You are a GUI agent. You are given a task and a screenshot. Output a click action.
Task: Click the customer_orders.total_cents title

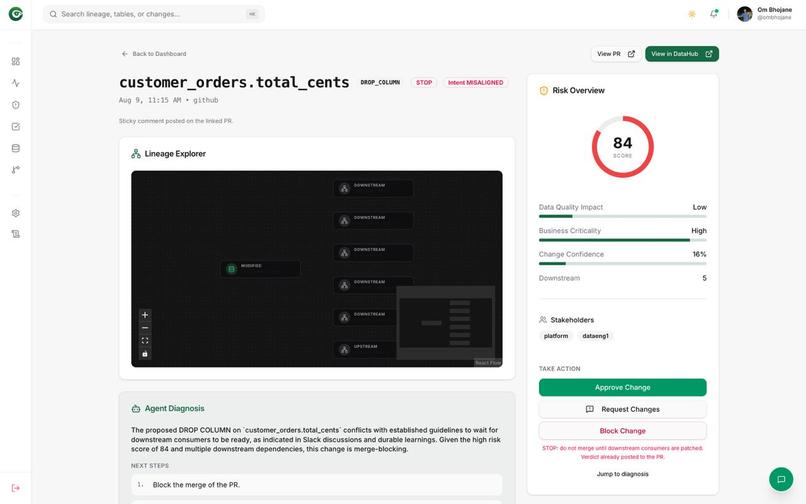pos(234,82)
